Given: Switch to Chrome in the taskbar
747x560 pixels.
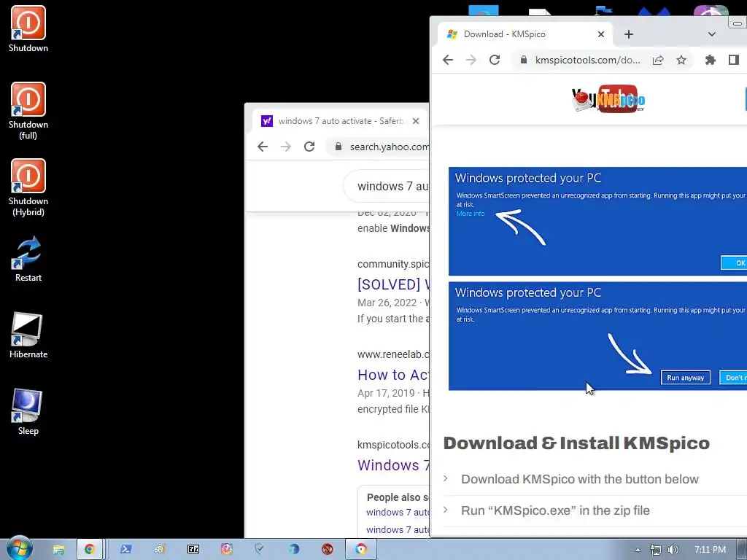Looking at the screenshot, I should [x=90, y=550].
